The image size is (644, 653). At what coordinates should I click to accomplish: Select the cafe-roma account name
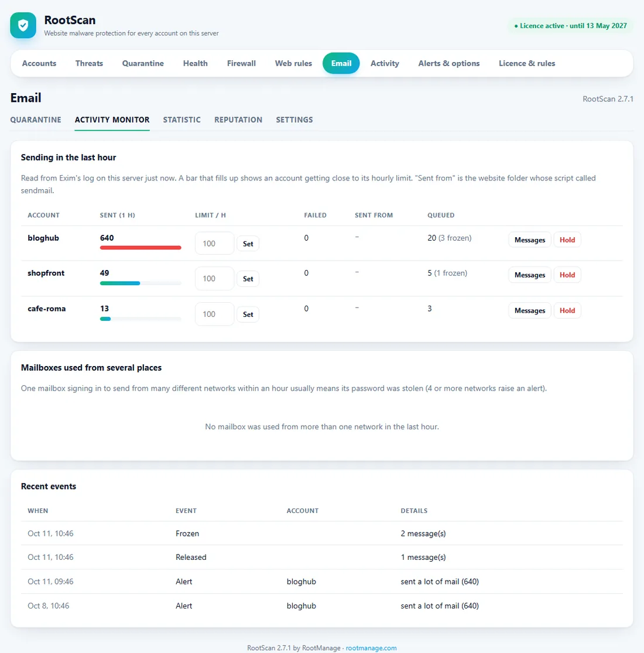(x=47, y=309)
